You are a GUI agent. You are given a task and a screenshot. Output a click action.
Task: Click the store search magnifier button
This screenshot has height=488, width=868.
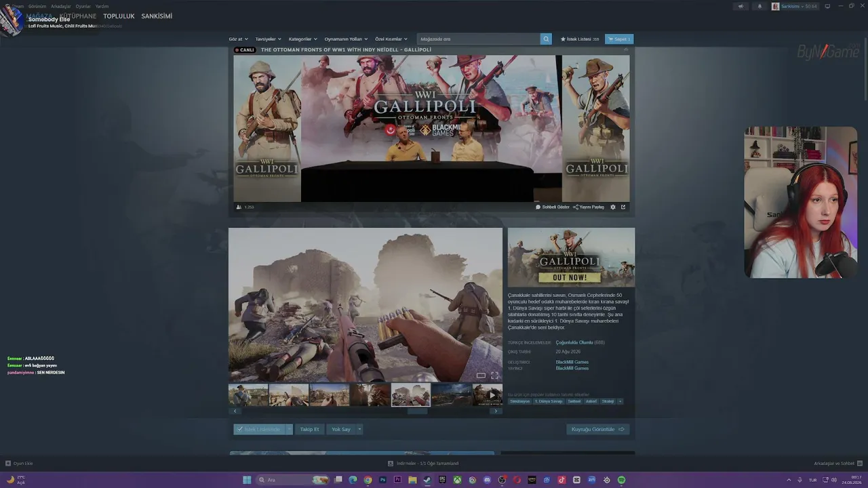[x=546, y=39]
